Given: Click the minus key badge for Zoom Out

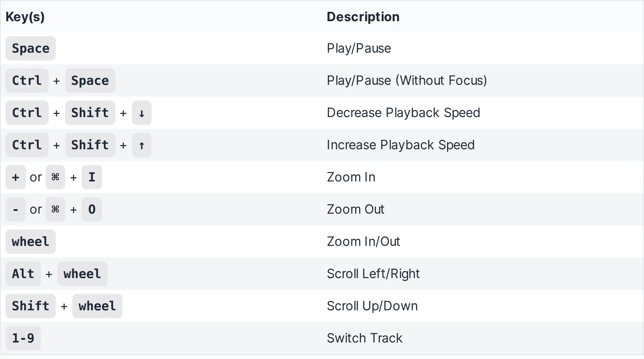Looking at the screenshot, I should point(16,209).
